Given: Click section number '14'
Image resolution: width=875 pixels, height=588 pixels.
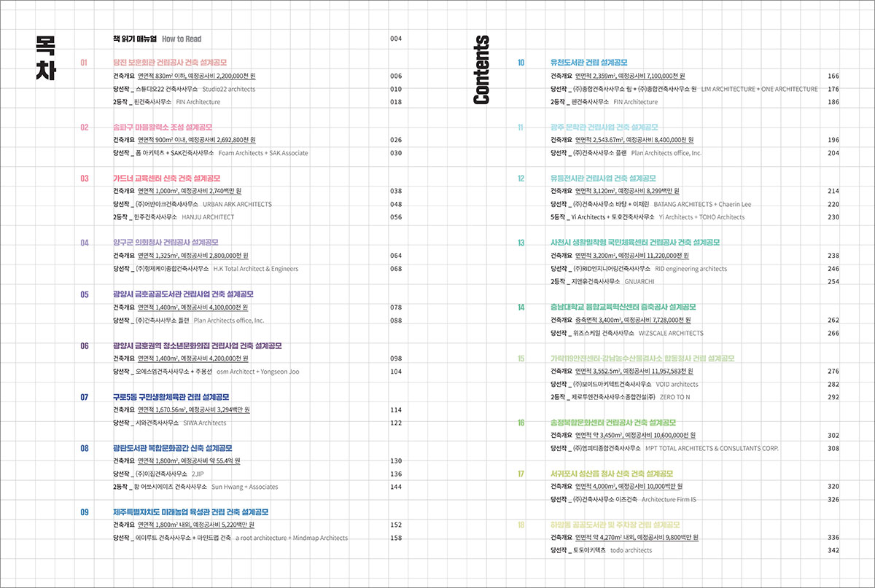Looking at the screenshot, I should tap(521, 307).
